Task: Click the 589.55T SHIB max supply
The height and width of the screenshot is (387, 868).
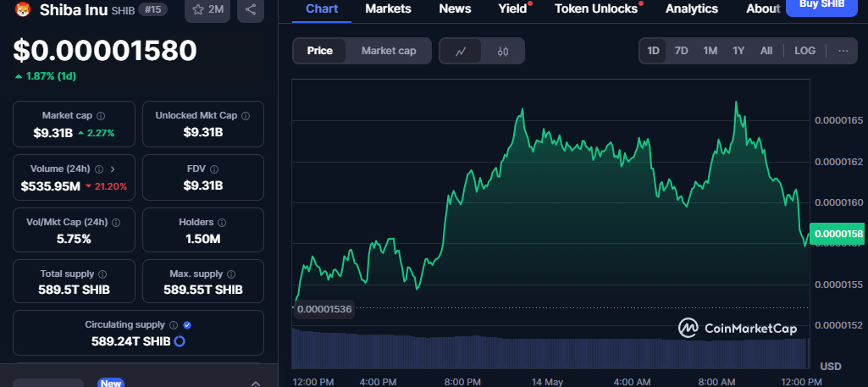Action: pyautogui.click(x=203, y=290)
